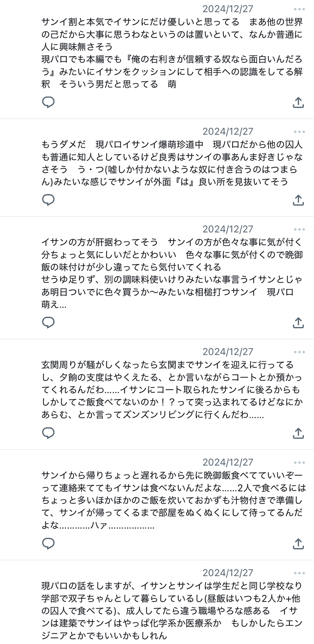Open the three-dot menu on the 'サンイから帰りちょっと遅れる' post

299,462
